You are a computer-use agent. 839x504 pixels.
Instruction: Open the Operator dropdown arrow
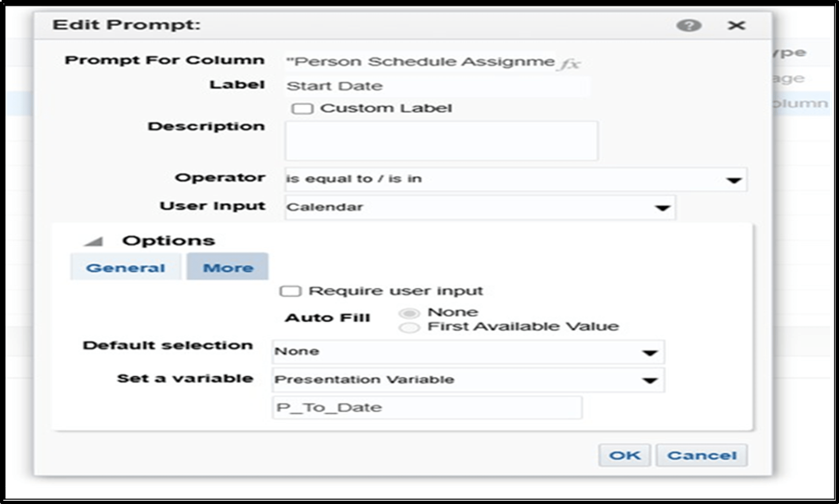pyautogui.click(x=733, y=180)
